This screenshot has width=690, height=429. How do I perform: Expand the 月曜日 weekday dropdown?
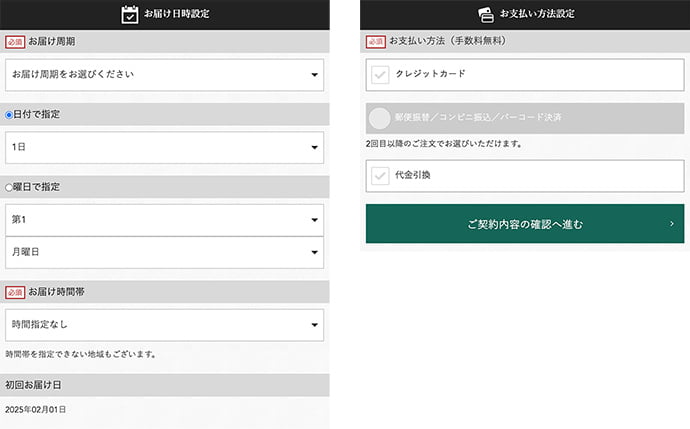pos(164,252)
